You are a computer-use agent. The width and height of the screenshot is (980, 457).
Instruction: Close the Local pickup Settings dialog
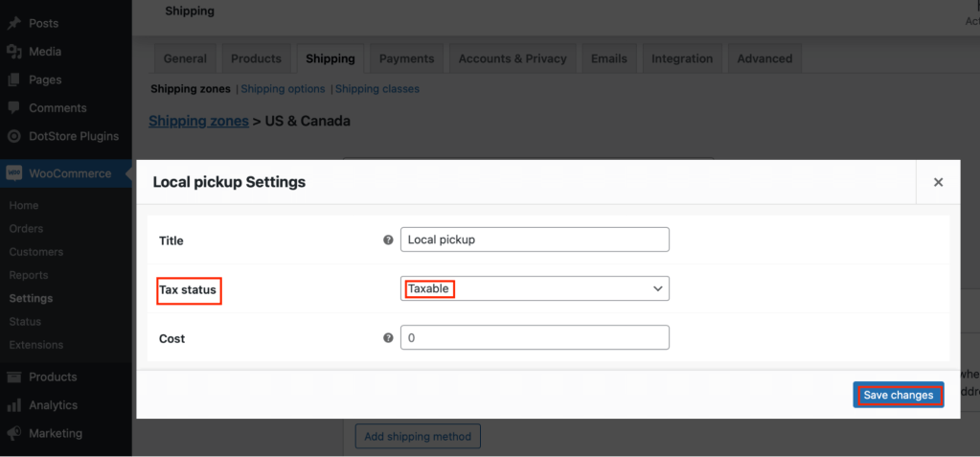pyautogui.click(x=938, y=182)
